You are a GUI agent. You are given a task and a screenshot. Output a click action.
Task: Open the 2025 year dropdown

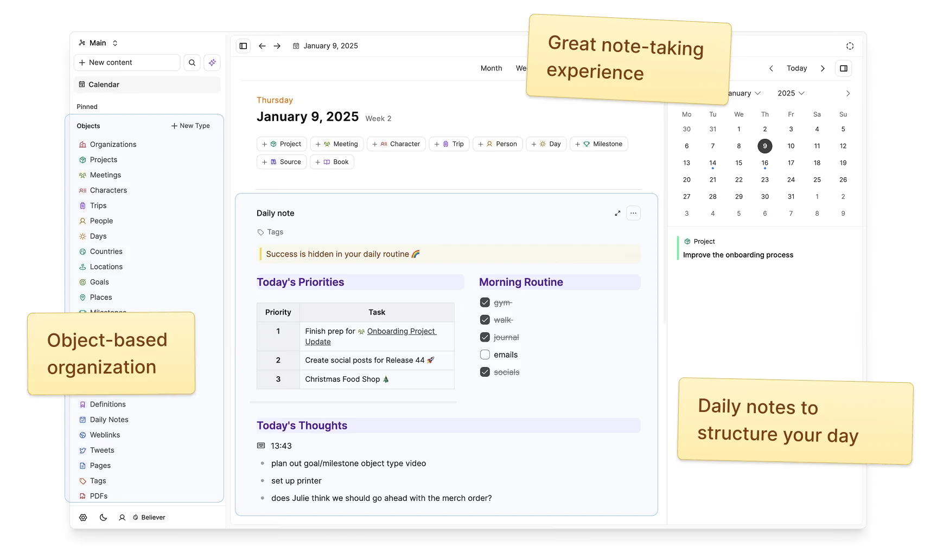(x=790, y=93)
